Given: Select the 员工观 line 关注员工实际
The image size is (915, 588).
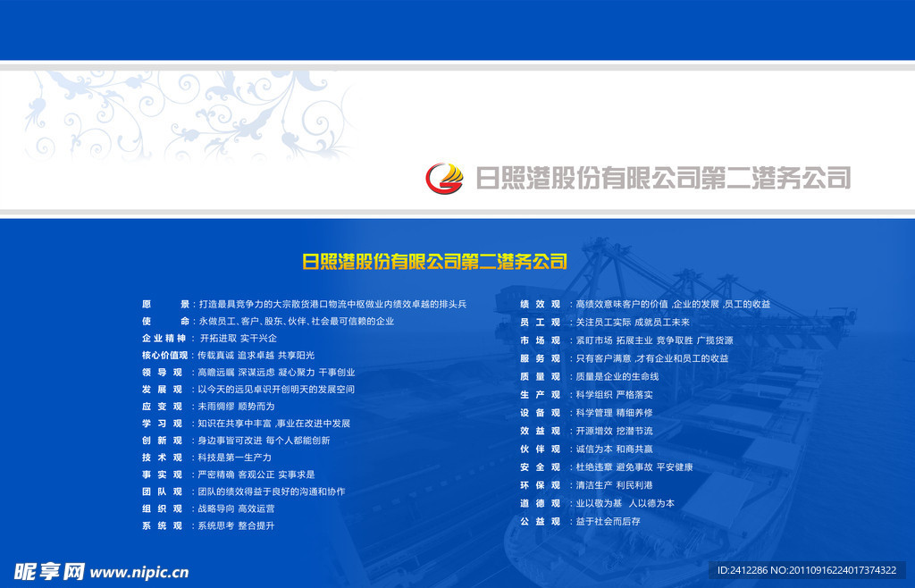Looking at the screenshot, I should [605, 322].
